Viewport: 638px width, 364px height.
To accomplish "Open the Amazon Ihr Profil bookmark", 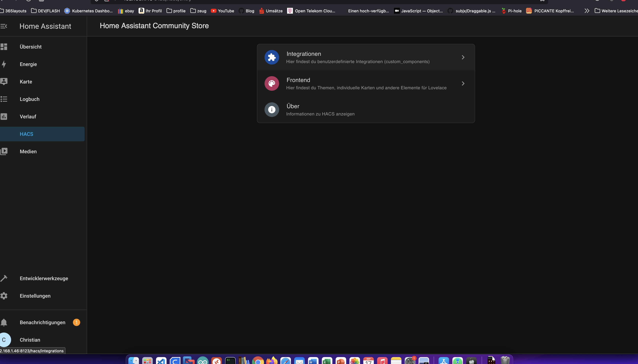I will (150, 11).
